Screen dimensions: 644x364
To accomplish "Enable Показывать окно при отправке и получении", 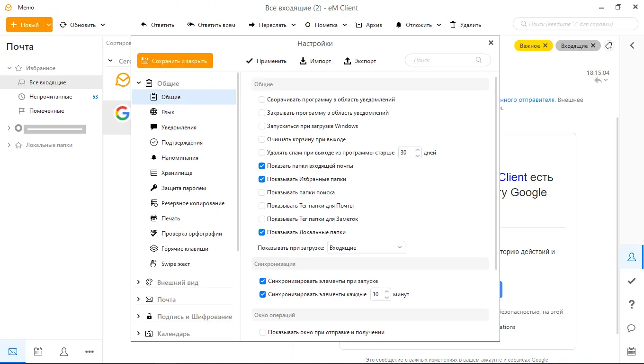I will click(x=263, y=332).
